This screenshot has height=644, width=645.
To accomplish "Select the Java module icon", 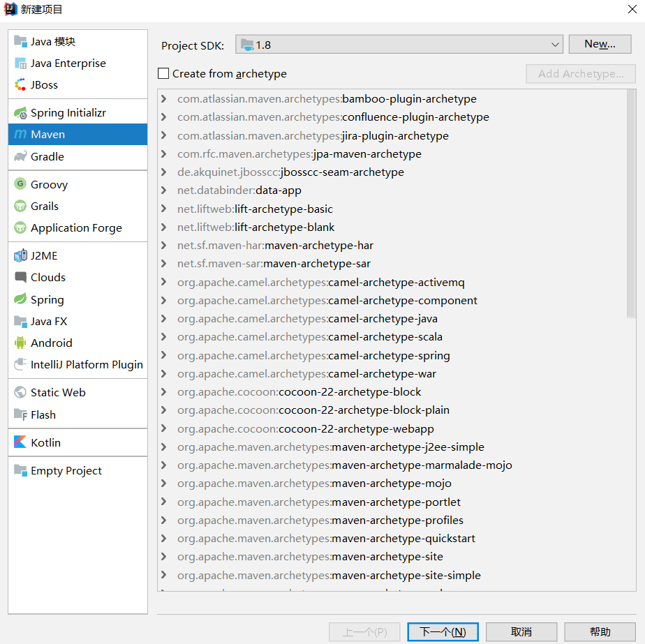I will [20, 41].
